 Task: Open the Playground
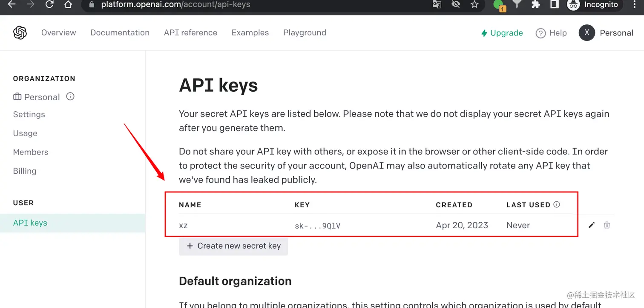[x=305, y=33]
